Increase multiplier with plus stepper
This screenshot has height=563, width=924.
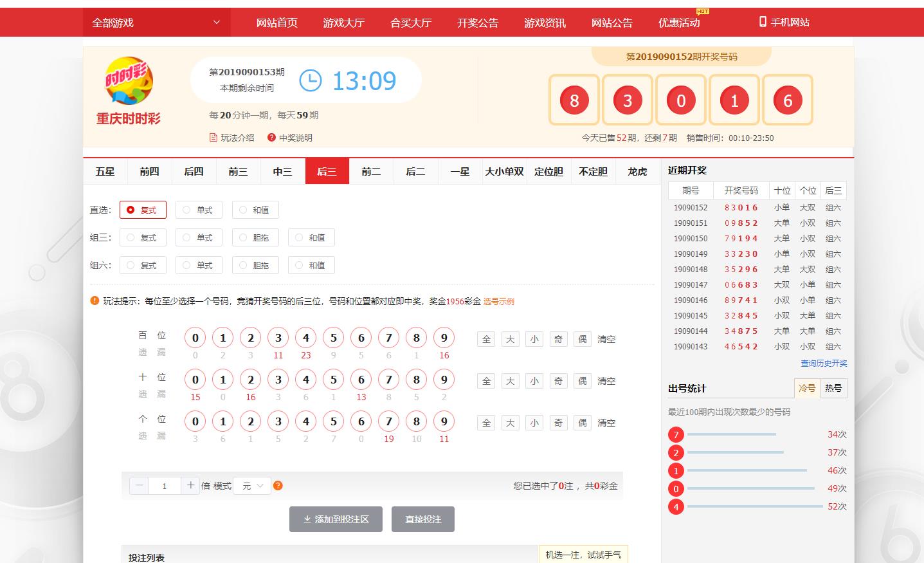click(x=190, y=486)
